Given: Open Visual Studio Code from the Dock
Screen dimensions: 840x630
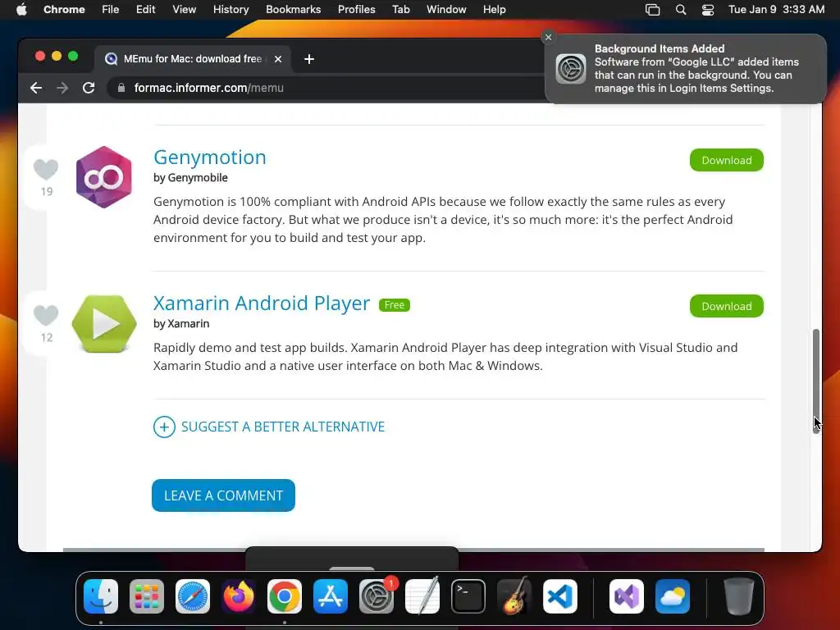Looking at the screenshot, I should [x=560, y=596].
